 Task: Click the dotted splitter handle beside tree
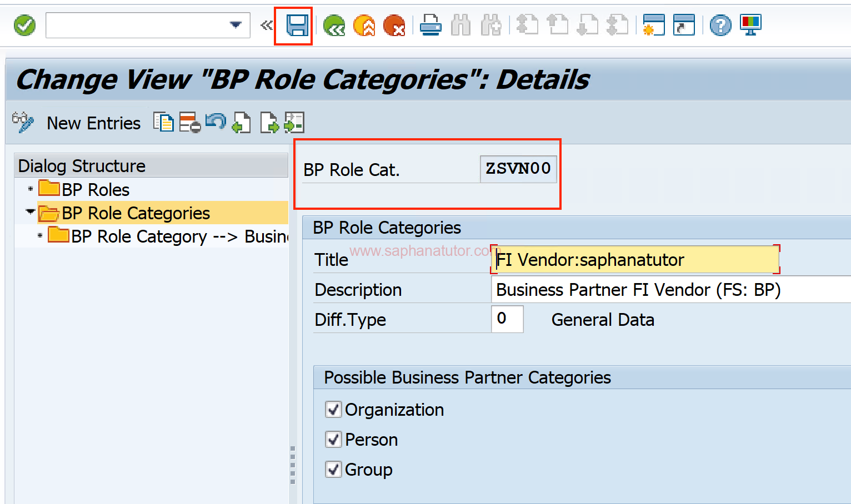pos(293,465)
